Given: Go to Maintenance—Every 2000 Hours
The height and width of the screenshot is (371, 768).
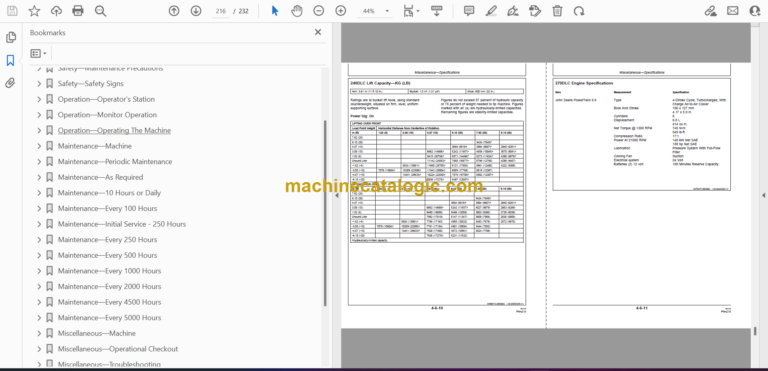Looking at the screenshot, I should [109, 287].
